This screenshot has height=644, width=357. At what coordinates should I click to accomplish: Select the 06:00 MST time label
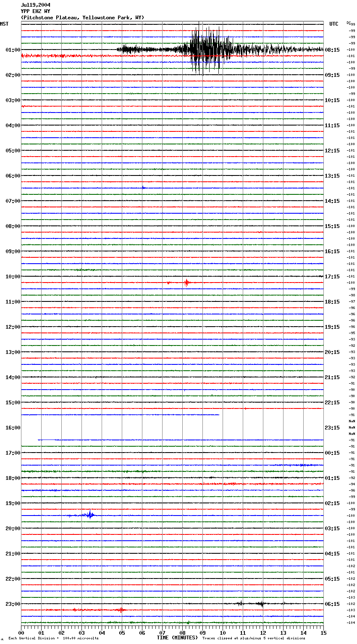coord(13,176)
